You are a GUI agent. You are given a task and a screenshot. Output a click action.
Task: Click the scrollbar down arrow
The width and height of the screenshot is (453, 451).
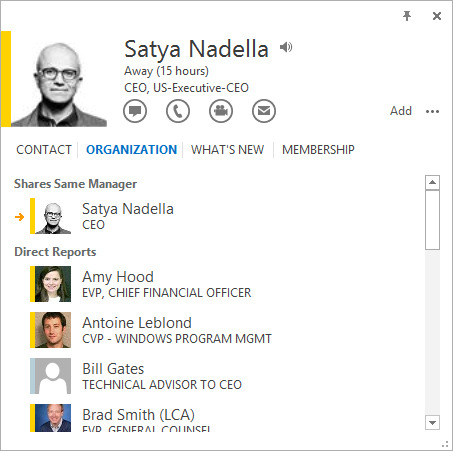point(432,423)
